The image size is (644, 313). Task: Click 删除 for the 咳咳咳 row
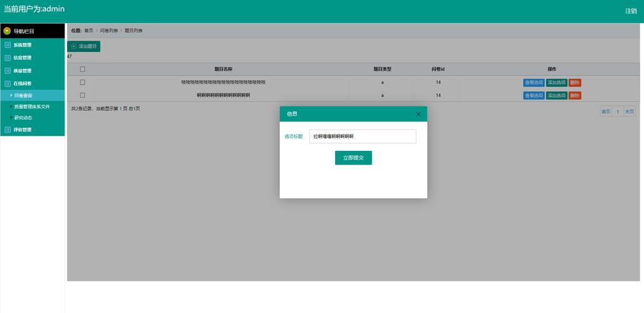tap(575, 83)
